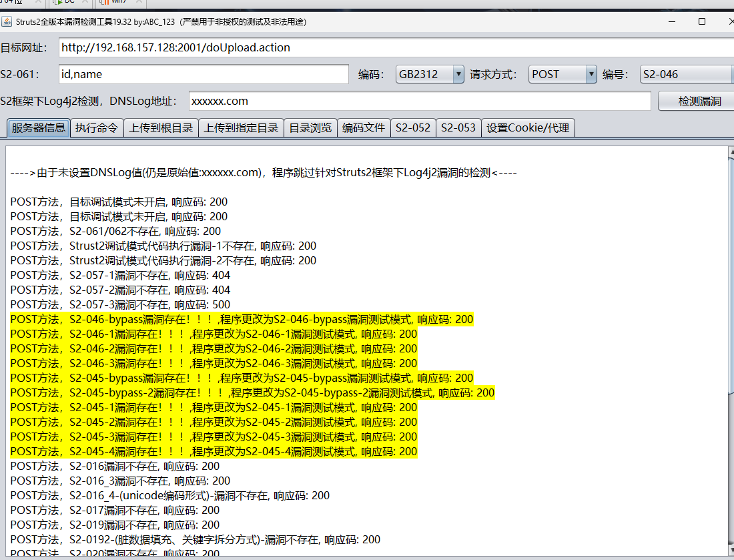The image size is (734, 560).
Task: Maximize the Struts2 tool window
Action: tap(702, 21)
